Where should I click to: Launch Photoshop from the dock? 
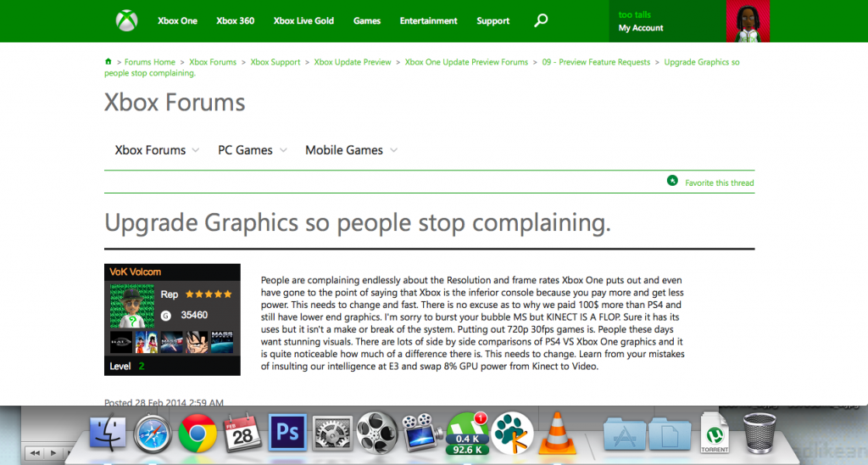click(x=287, y=433)
